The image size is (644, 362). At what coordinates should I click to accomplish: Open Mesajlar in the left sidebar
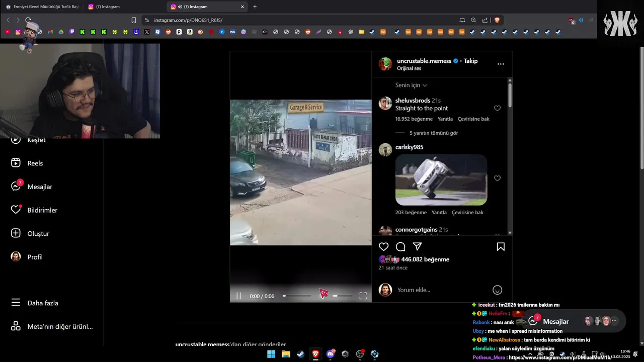point(32,187)
